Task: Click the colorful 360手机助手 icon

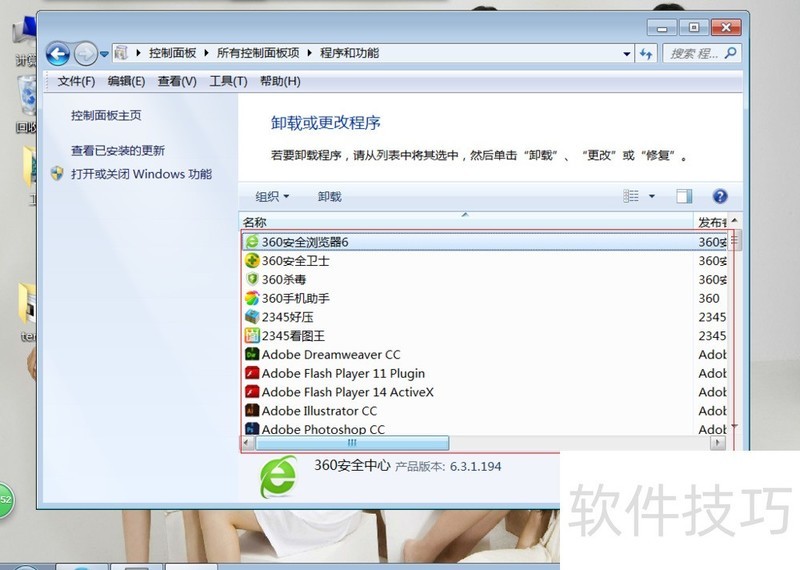Action: coord(252,298)
